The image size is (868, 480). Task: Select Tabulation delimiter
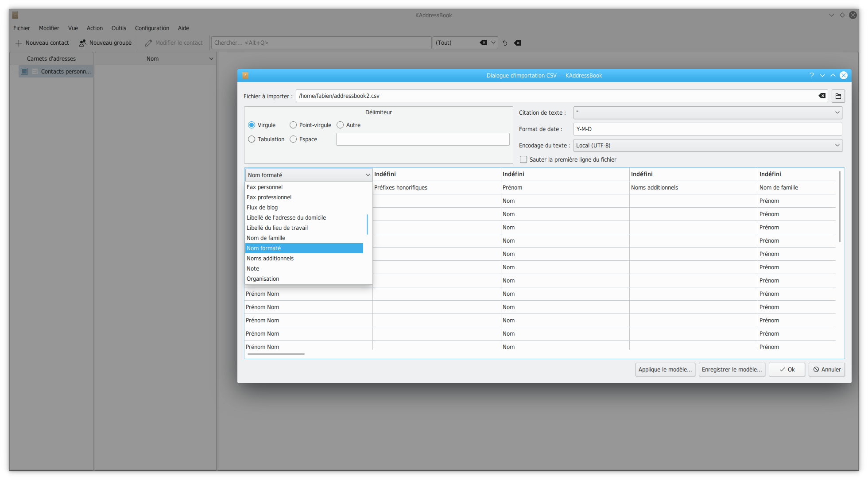(x=252, y=139)
